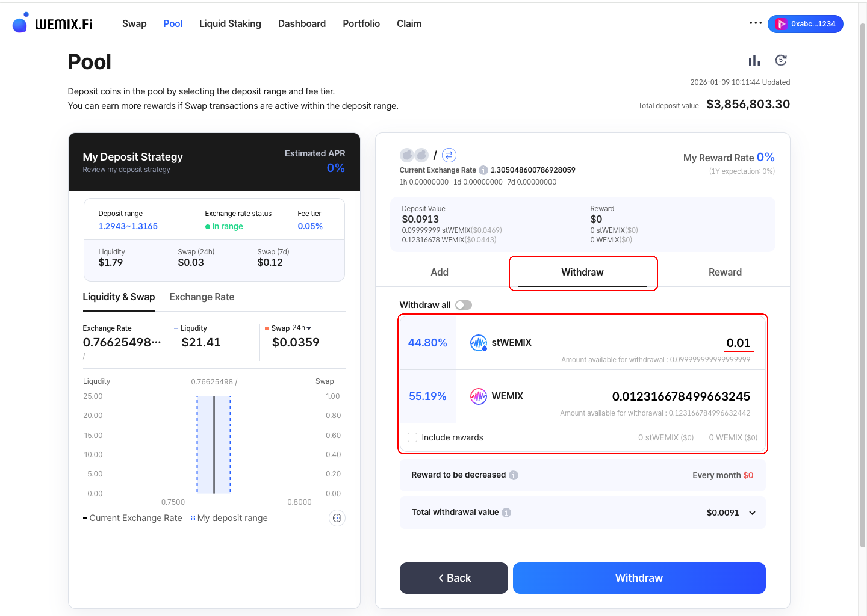Enable the Withdraw all toggle
Image resolution: width=867 pixels, height=616 pixels.
tap(464, 305)
